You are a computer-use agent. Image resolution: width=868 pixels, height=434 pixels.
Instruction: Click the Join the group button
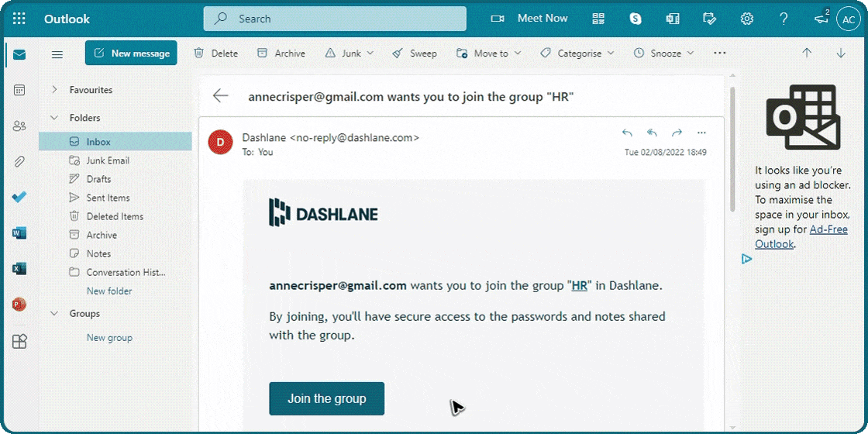[326, 398]
